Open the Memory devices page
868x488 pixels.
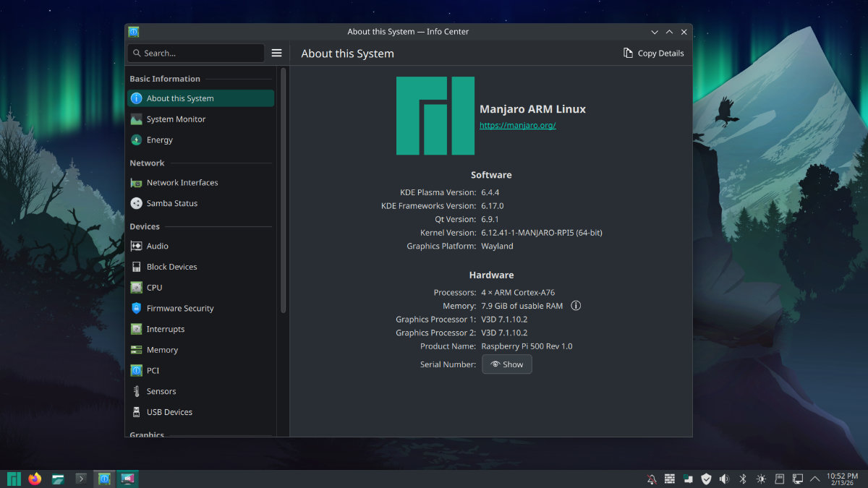tap(200, 350)
